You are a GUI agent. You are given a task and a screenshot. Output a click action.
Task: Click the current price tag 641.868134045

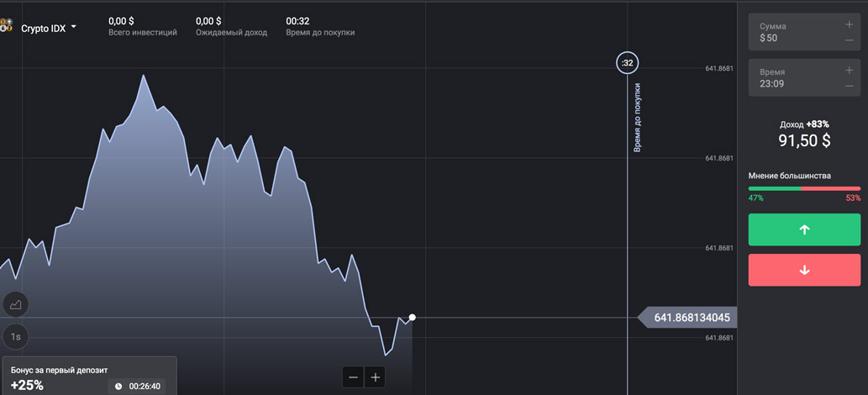(687, 318)
